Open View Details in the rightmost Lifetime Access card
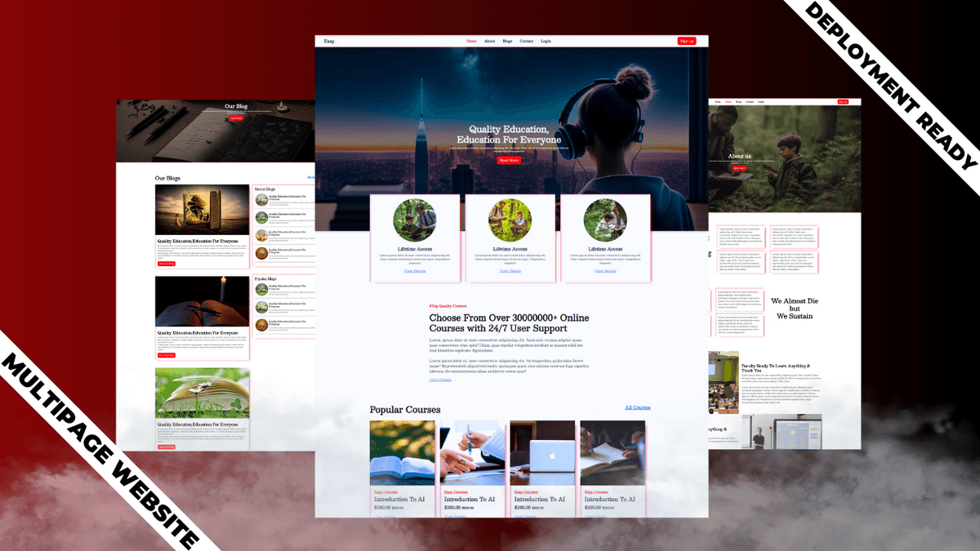The width and height of the screenshot is (980, 551). click(x=605, y=271)
